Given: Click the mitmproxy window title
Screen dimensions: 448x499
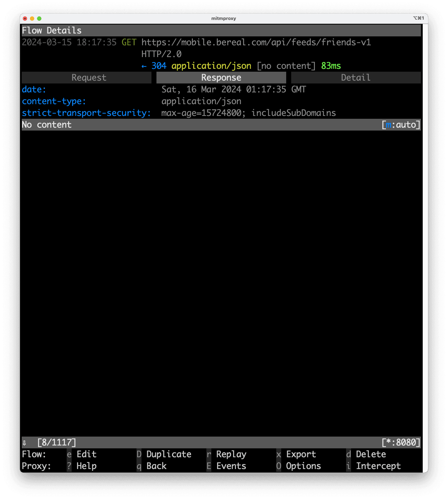Looking at the screenshot, I should (223, 18).
